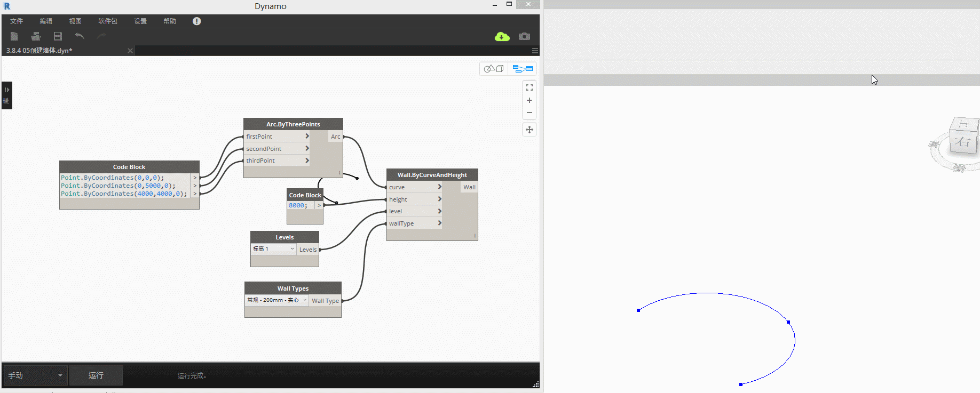The height and width of the screenshot is (393, 980).
Task: Select the Arc.ByThreePoints node title
Action: [x=293, y=124]
